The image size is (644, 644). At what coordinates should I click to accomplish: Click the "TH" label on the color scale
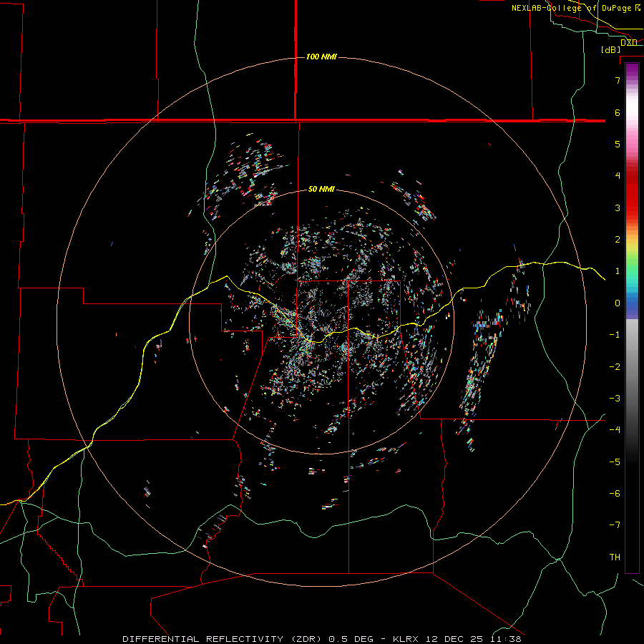[x=615, y=557]
